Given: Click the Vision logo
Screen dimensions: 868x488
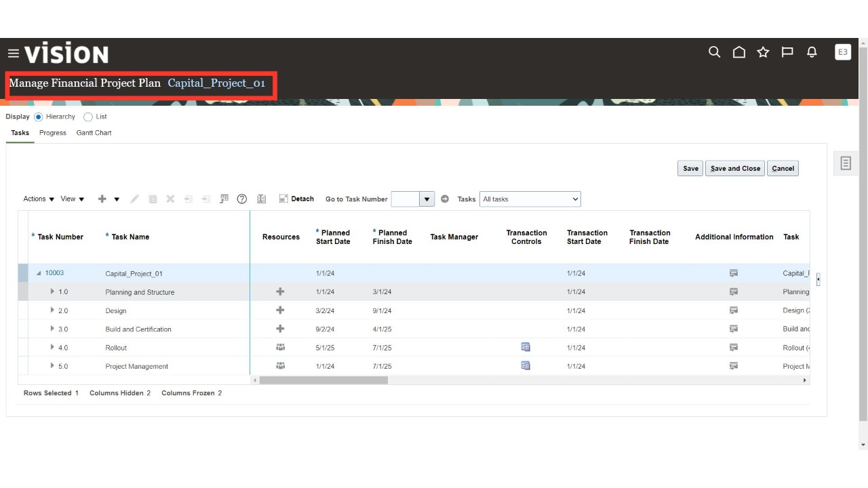Looking at the screenshot, I should pyautogui.click(x=66, y=54).
